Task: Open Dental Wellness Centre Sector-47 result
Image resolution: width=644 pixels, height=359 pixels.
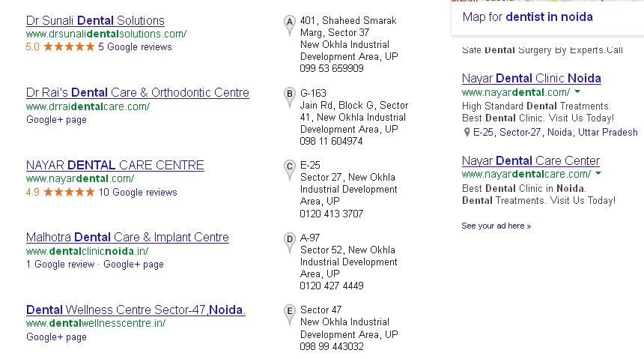Action: tap(136, 310)
